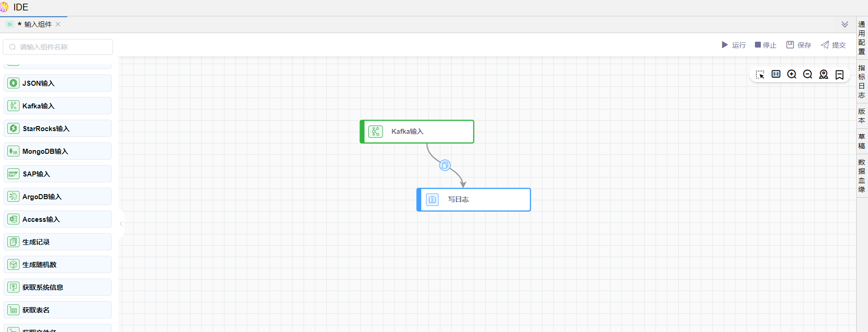Screen dimensions: 868x332
Task: Click the locate node map-pin icon
Action: (824, 74)
